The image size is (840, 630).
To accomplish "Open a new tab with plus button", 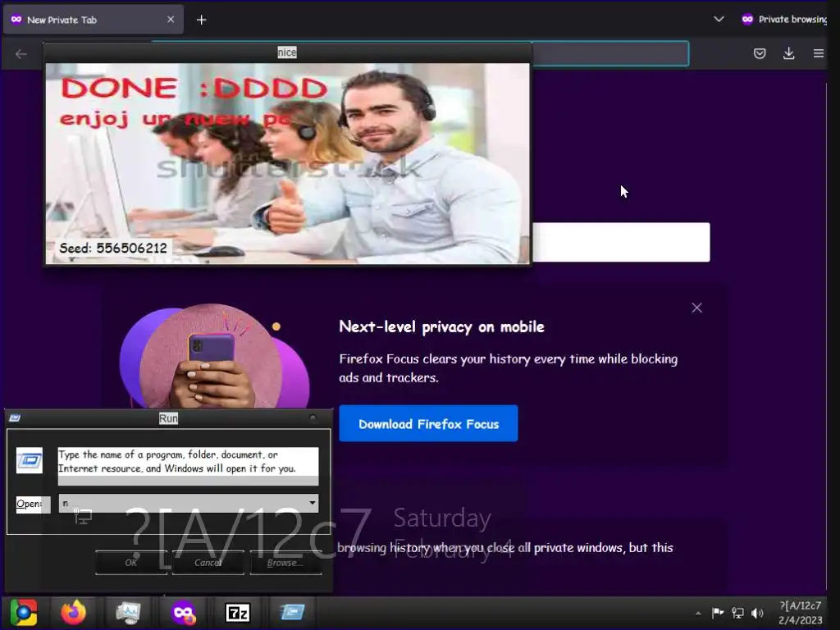I will point(202,20).
